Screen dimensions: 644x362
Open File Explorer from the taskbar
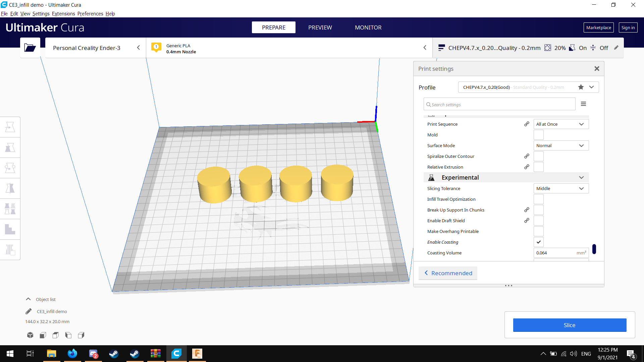pos(51,354)
